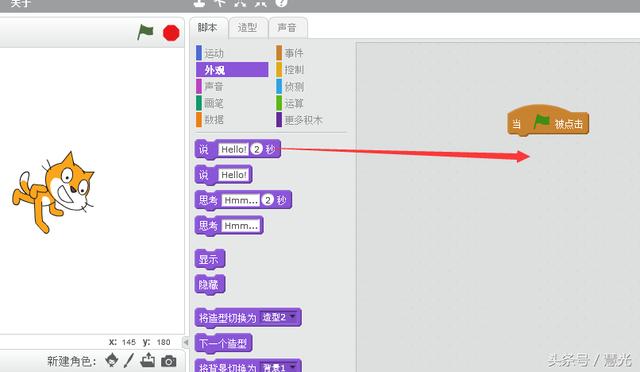The height and width of the screenshot is (372, 640).
Task: Edit the Hmm... field in 思考 2 秒 block
Action: point(241,200)
